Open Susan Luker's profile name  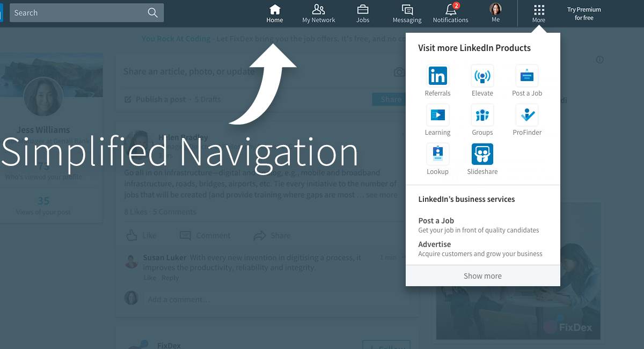click(x=165, y=258)
